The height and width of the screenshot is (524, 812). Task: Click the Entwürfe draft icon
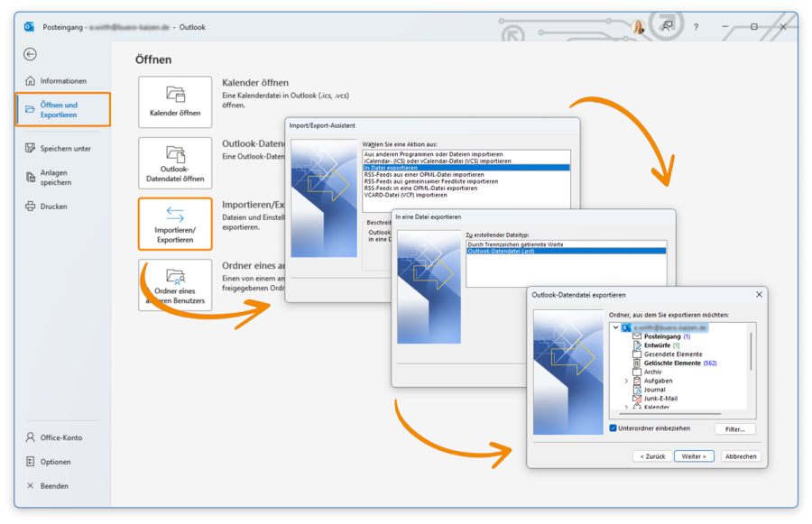(637, 345)
